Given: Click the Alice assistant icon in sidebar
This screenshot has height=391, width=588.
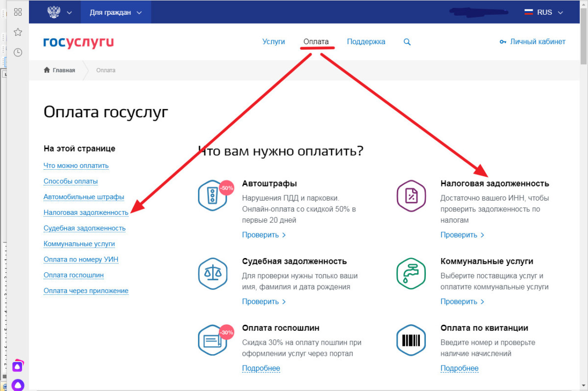Looking at the screenshot, I should click(18, 385).
